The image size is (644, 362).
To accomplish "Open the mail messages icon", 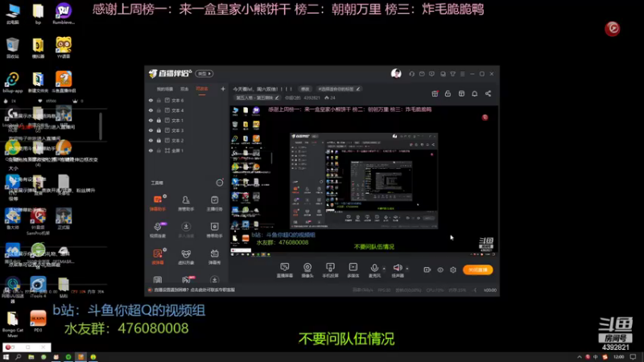I will coord(422,74).
